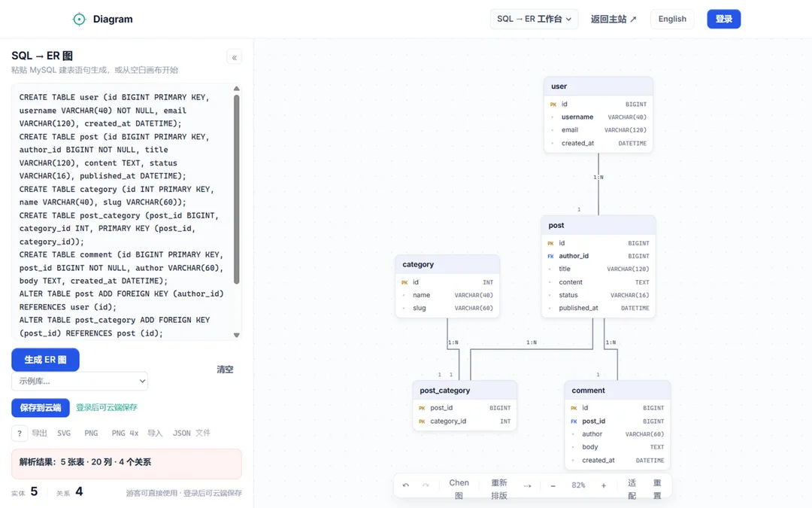
Task: Click the PK icon of user id
Action: (x=553, y=104)
